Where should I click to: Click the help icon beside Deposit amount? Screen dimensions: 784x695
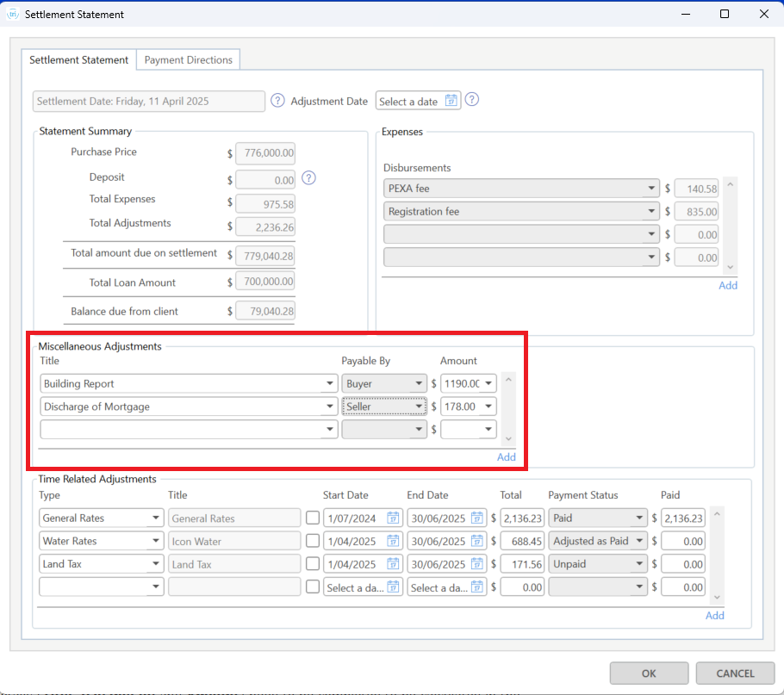tap(309, 178)
